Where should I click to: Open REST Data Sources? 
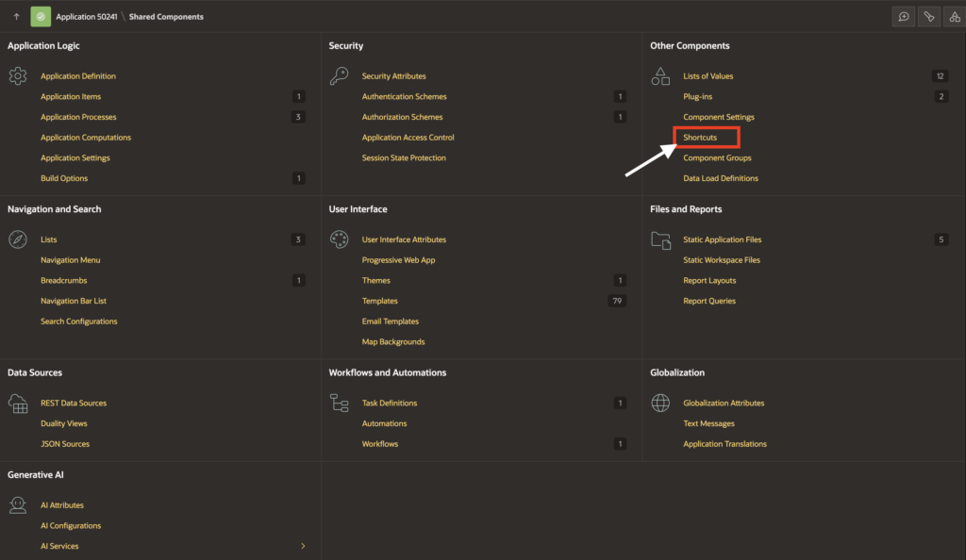coord(74,404)
